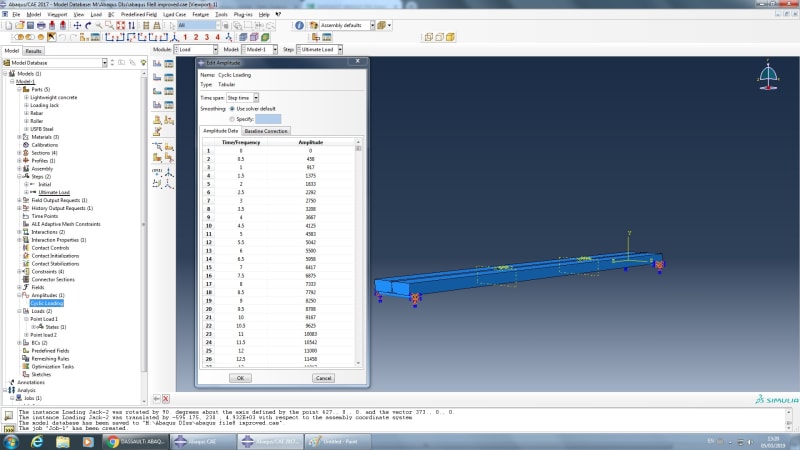Click the Query information icon
The height and width of the screenshot is (450, 800).
click(299, 25)
